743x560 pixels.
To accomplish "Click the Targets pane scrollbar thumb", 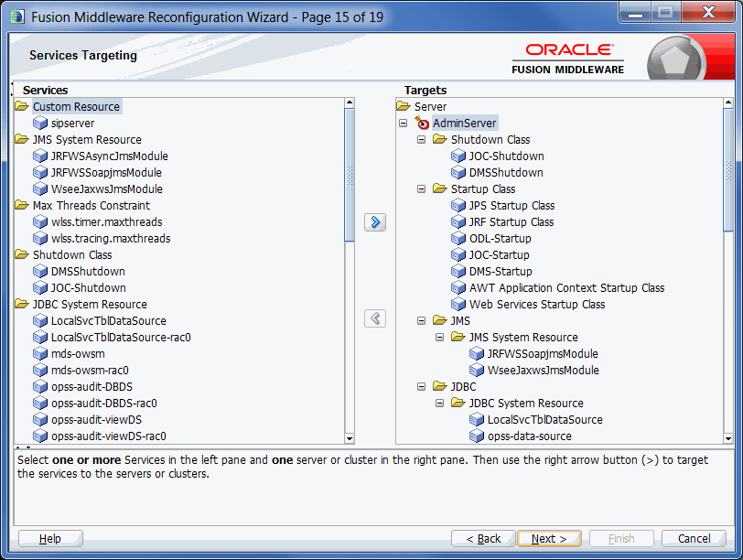I will [728, 169].
